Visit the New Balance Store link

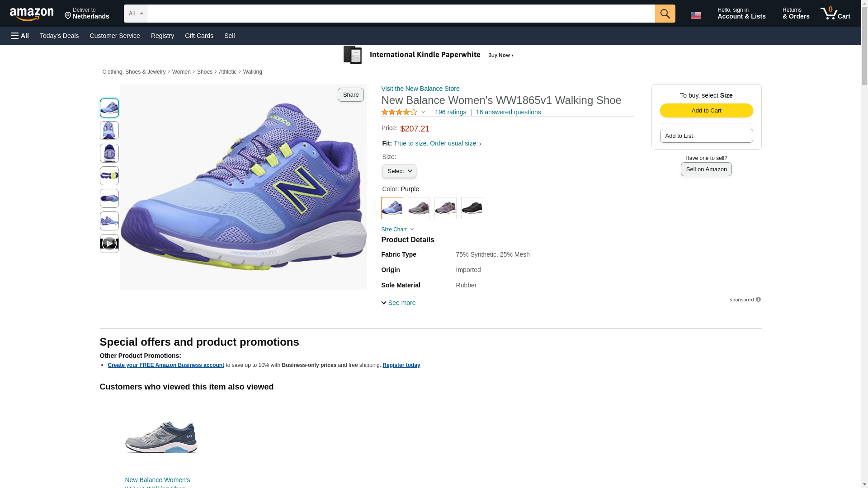[x=420, y=89]
